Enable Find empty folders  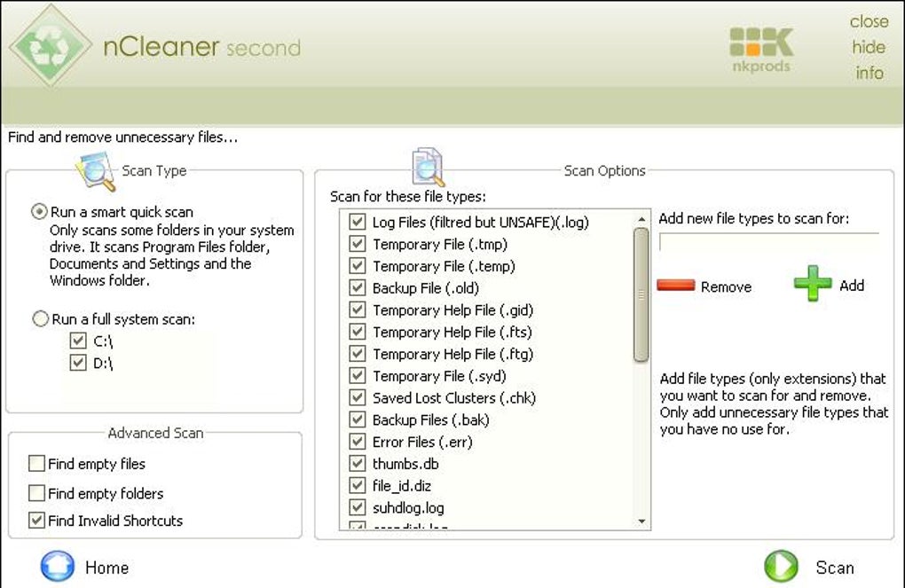(x=36, y=493)
